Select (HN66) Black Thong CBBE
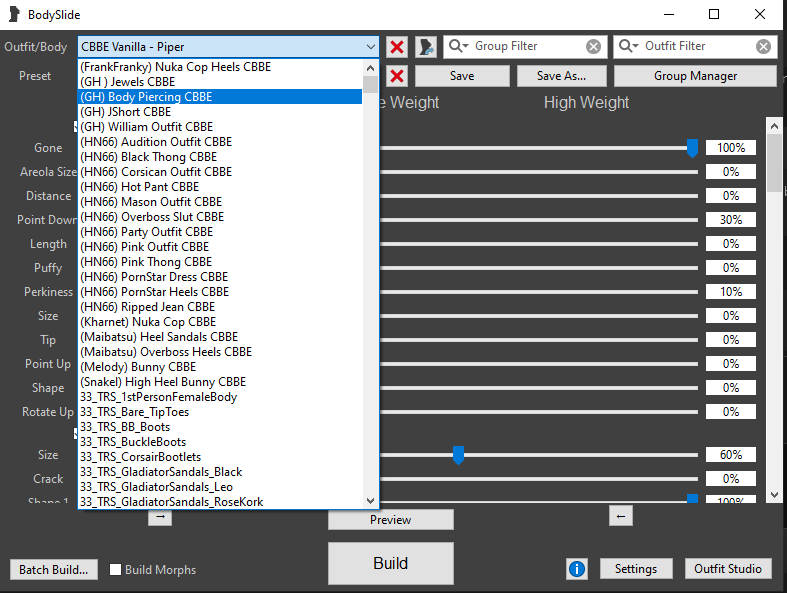 pos(220,157)
